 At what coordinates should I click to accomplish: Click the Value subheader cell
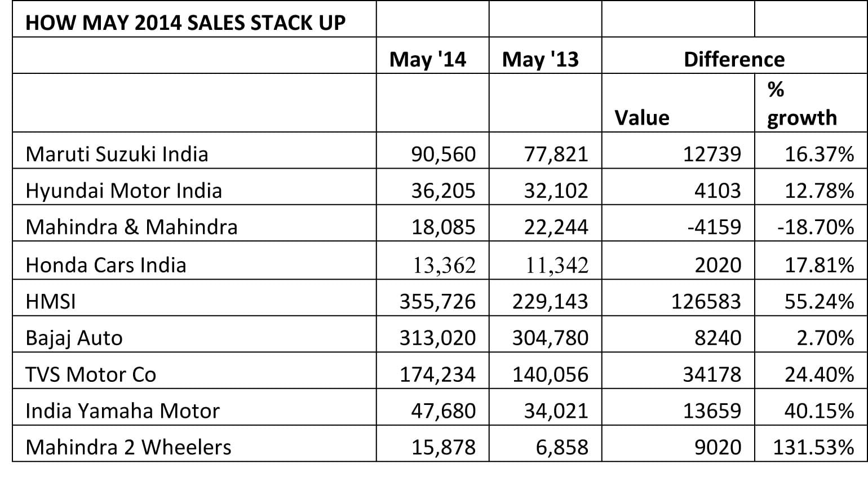click(x=642, y=117)
